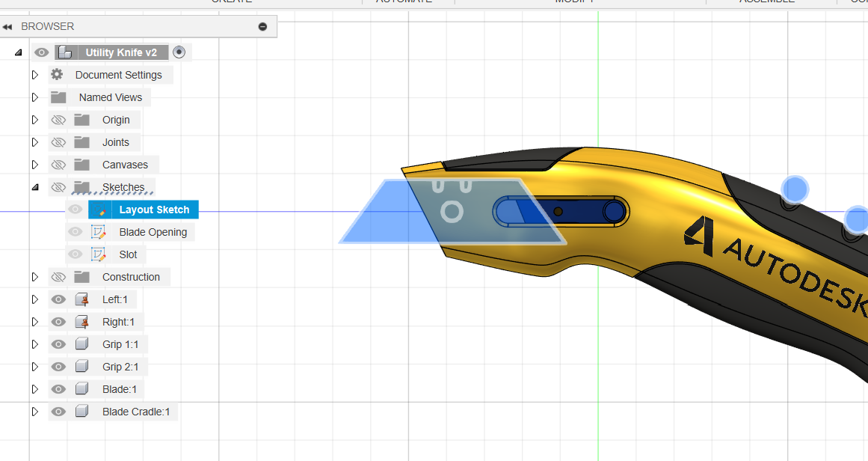This screenshot has width=868, height=461.
Task: Show the Sketches folder using its eye
Action: coord(58,187)
